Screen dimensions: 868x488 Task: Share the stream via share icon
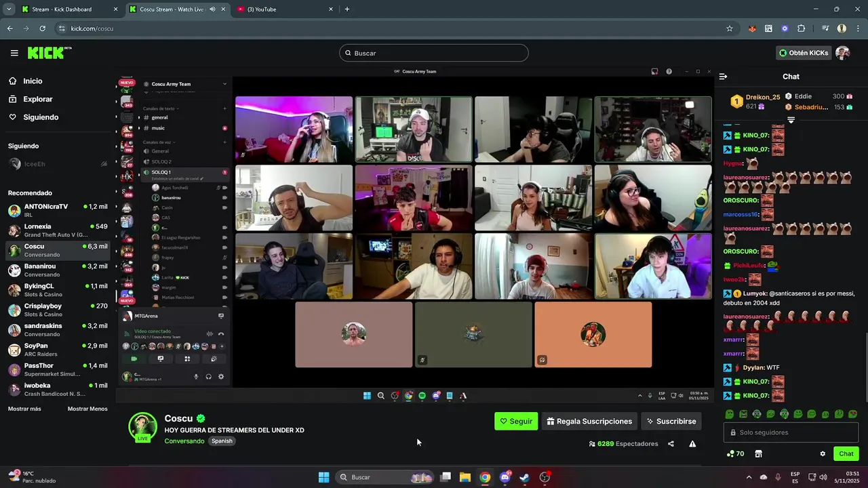click(x=671, y=444)
